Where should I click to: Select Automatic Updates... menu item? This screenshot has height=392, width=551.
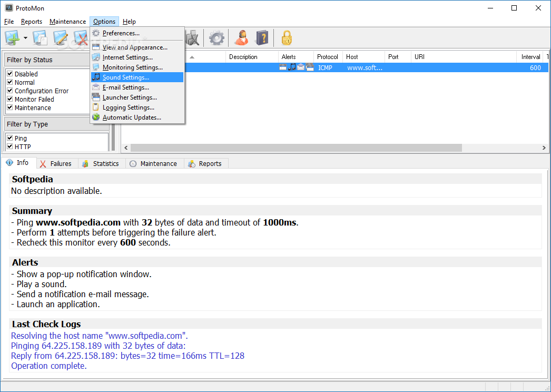coord(137,117)
